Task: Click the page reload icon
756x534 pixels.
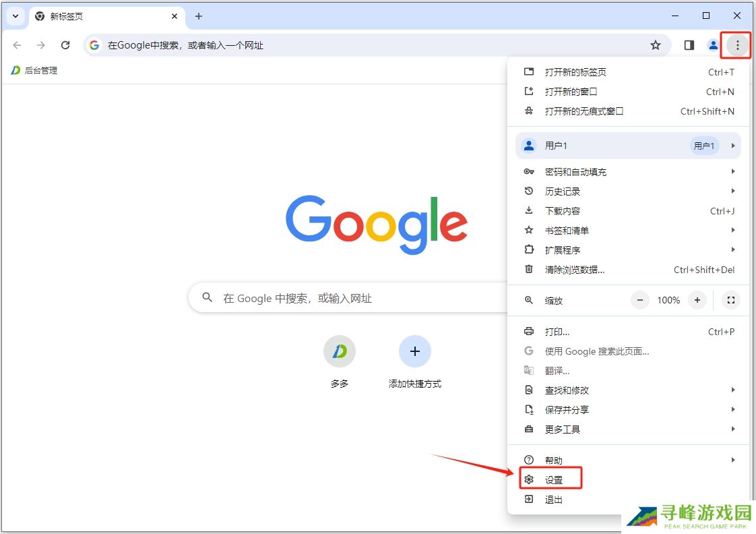Action: pyautogui.click(x=65, y=45)
